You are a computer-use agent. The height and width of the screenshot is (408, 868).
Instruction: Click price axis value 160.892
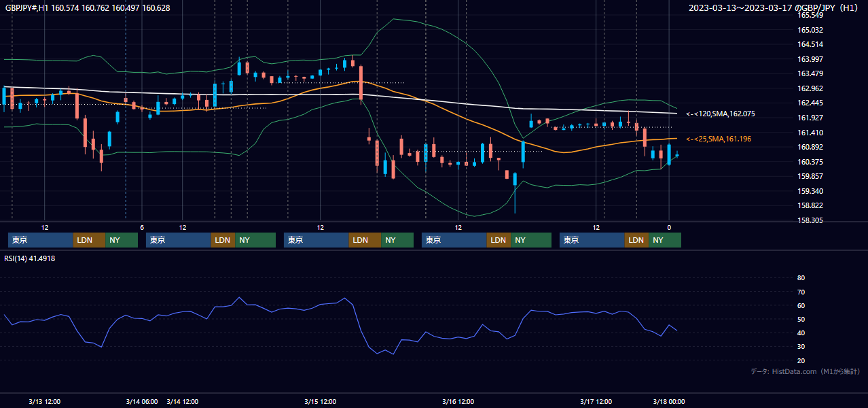(810, 147)
